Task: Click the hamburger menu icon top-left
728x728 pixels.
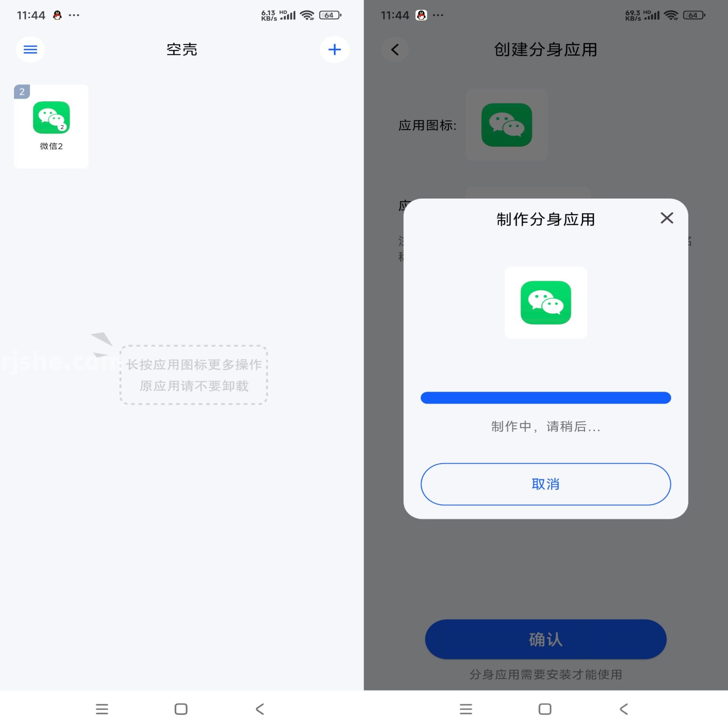Action: click(x=30, y=49)
